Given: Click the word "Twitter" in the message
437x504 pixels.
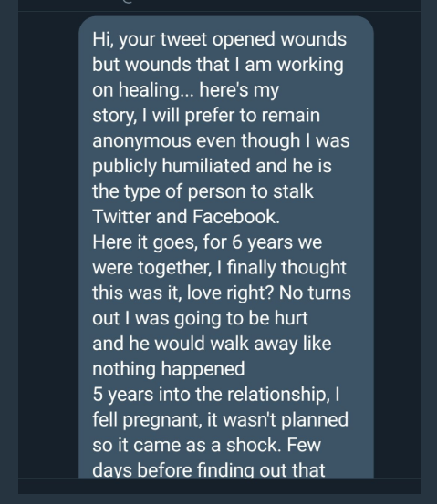Looking at the screenshot, I should coord(121,216).
